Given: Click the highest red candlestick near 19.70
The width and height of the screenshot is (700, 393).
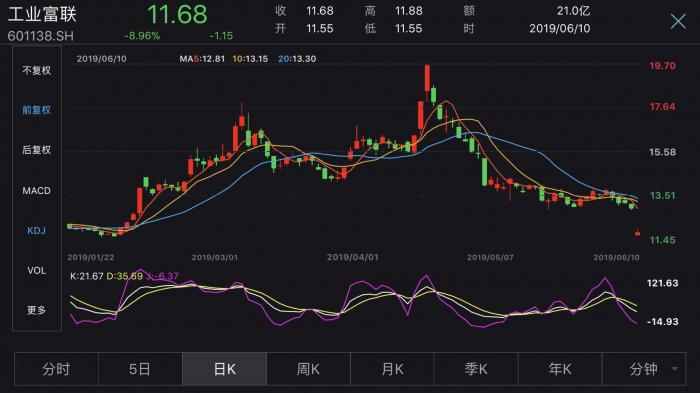Looking at the screenshot, I should click(427, 78).
